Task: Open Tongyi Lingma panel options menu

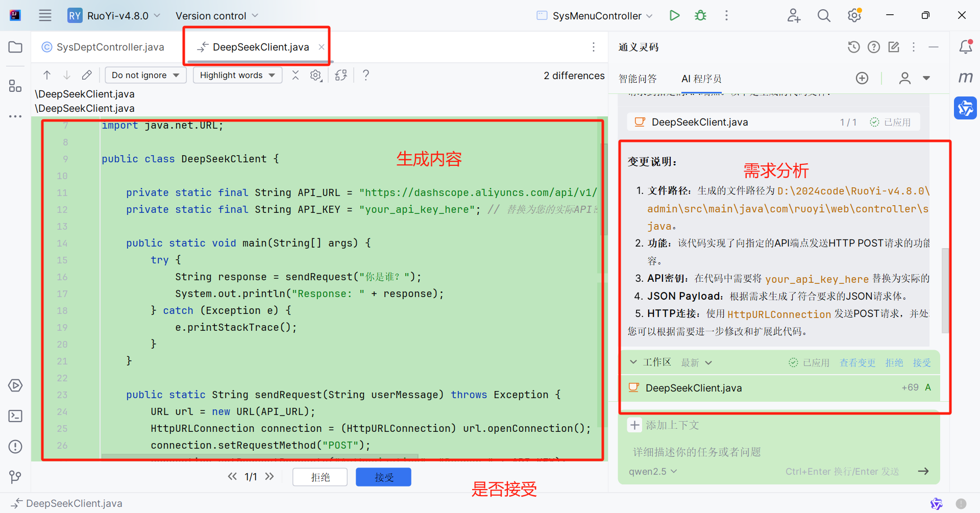Action: 914,47
